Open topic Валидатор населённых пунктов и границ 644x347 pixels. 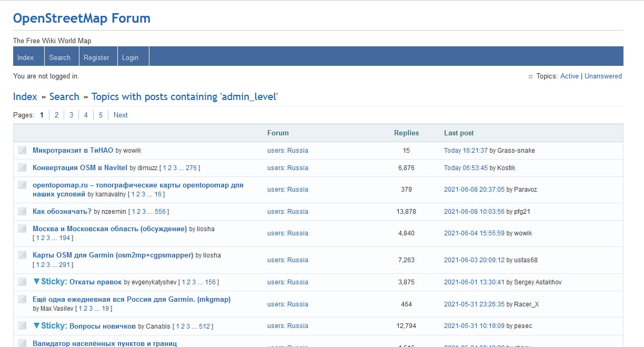pyautogui.click(x=105, y=343)
